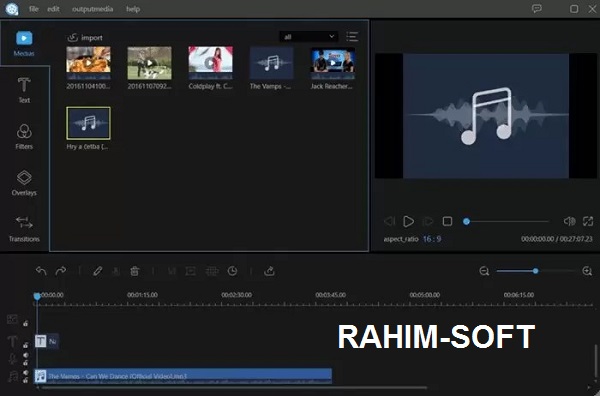
Task: Select the text clip on the text track
Action: pyautogui.click(x=47, y=341)
